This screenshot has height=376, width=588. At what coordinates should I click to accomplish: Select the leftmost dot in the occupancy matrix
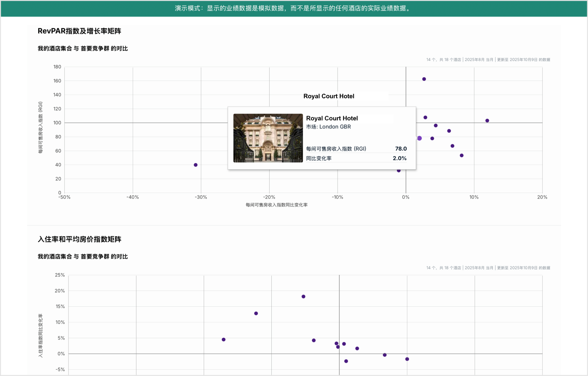click(223, 339)
